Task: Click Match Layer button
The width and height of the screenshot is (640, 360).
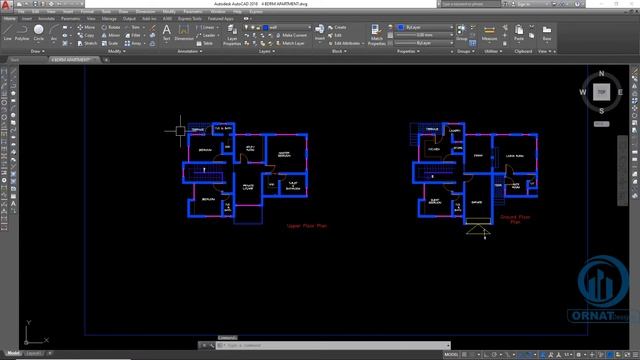Action: 290,43
